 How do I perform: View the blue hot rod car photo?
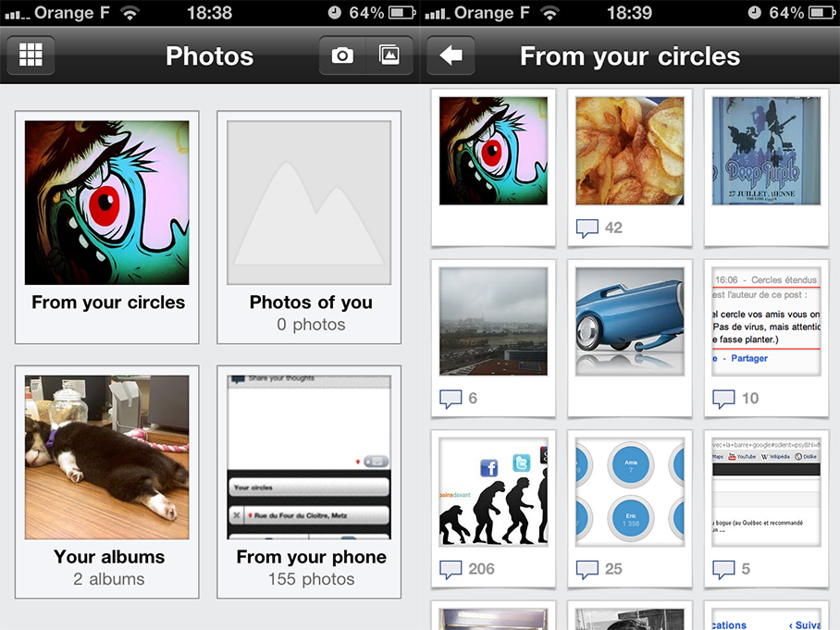629,322
